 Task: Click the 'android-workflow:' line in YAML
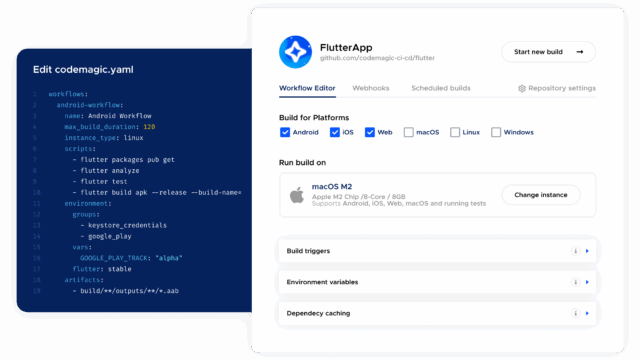click(x=90, y=105)
